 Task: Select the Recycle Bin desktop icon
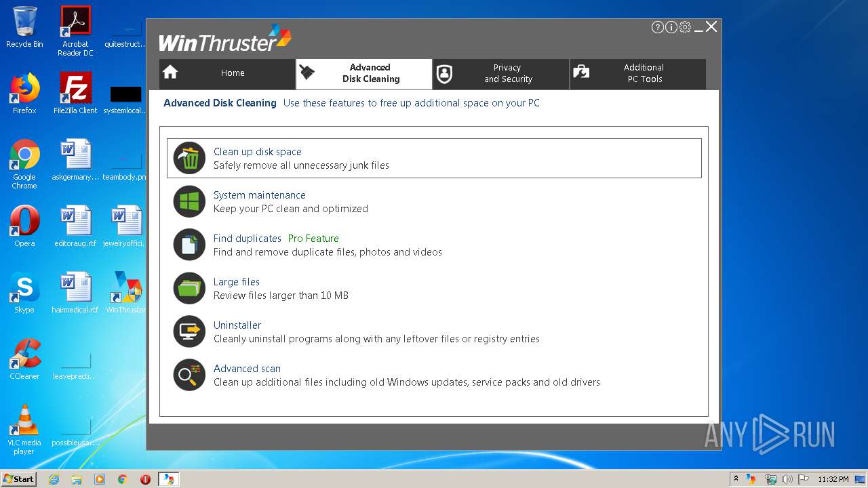pyautogui.click(x=24, y=27)
